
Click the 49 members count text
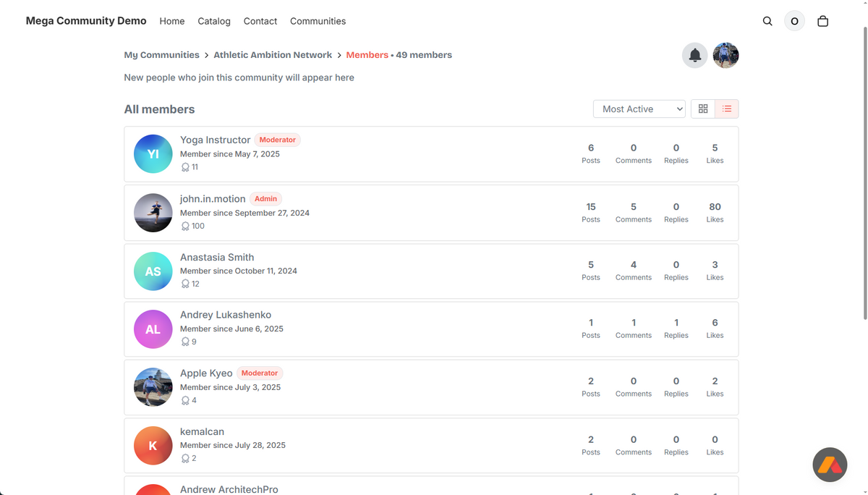(x=424, y=55)
